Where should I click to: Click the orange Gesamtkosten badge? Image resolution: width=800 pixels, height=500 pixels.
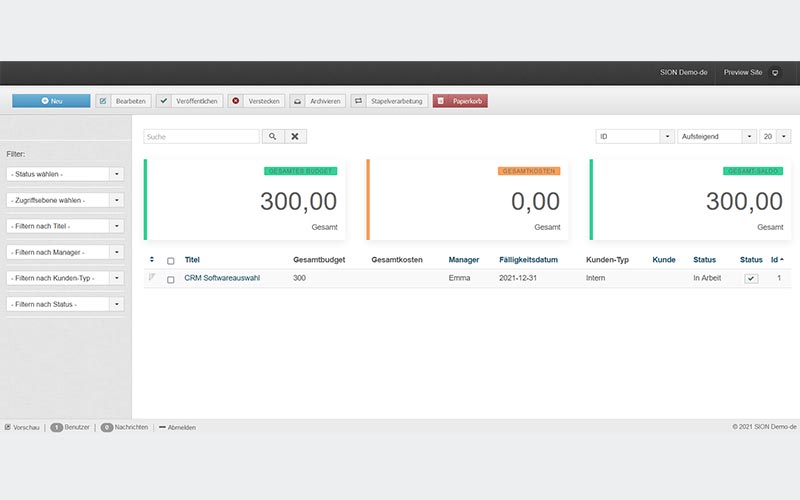point(529,171)
